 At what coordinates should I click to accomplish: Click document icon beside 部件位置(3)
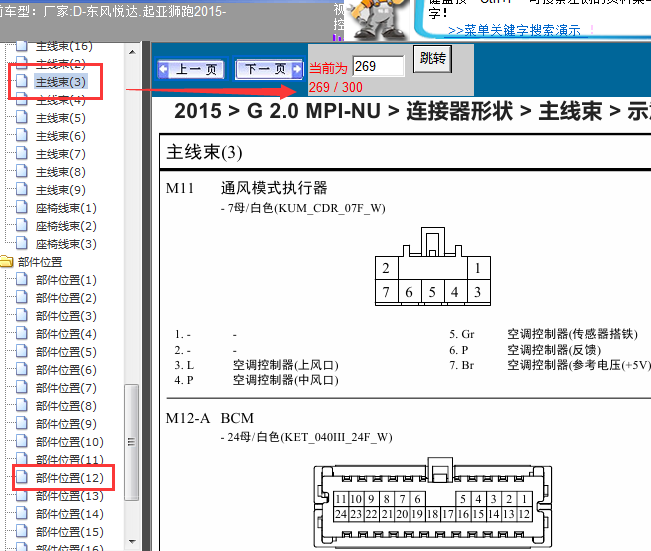coord(22,315)
